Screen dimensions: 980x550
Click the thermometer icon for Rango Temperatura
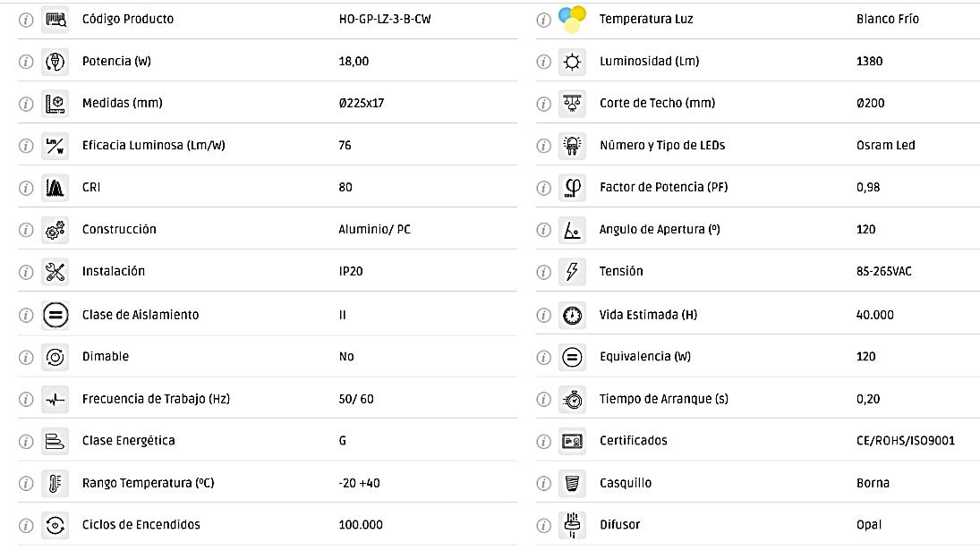[x=55, y=483]
